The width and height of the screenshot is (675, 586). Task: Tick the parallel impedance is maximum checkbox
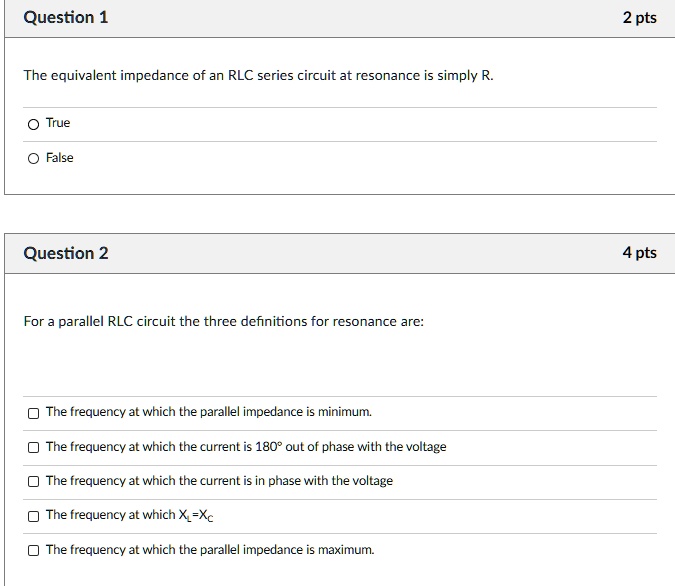(34, 550)
